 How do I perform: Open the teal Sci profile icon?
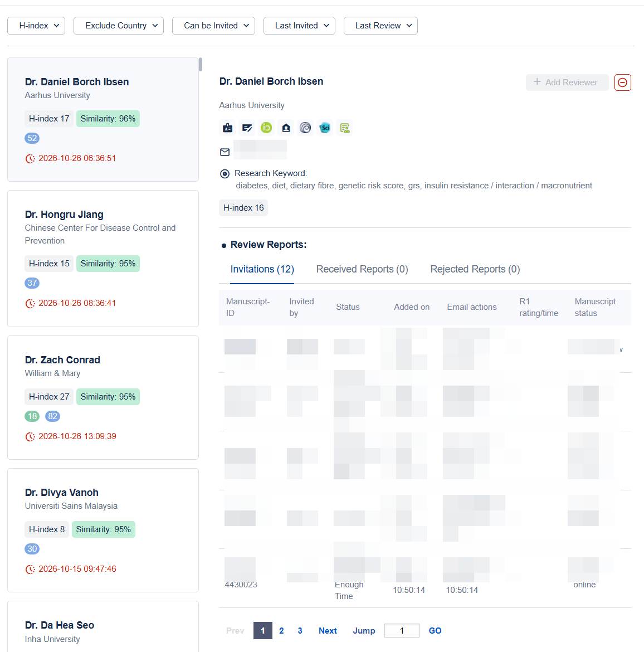point(325,128)
